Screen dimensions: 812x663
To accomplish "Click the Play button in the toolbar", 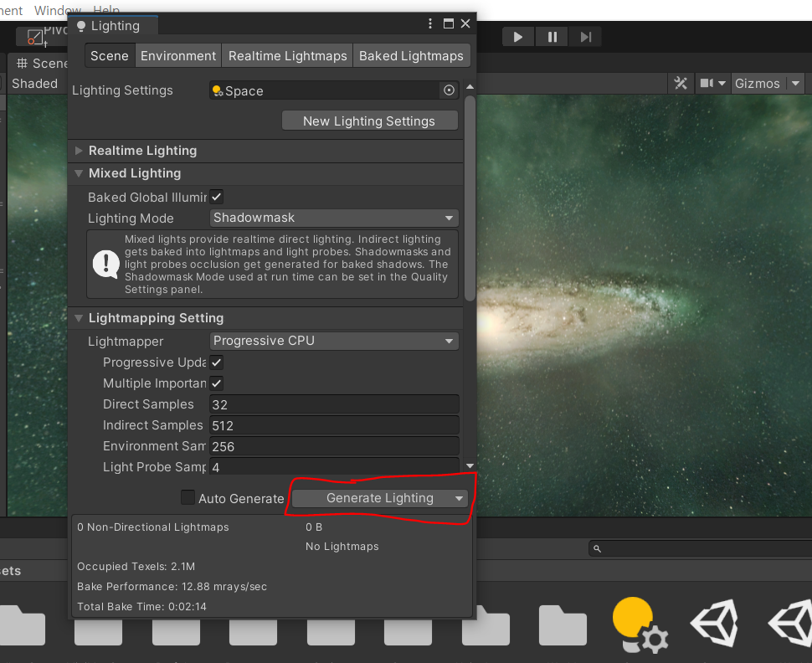I will 518,37.
